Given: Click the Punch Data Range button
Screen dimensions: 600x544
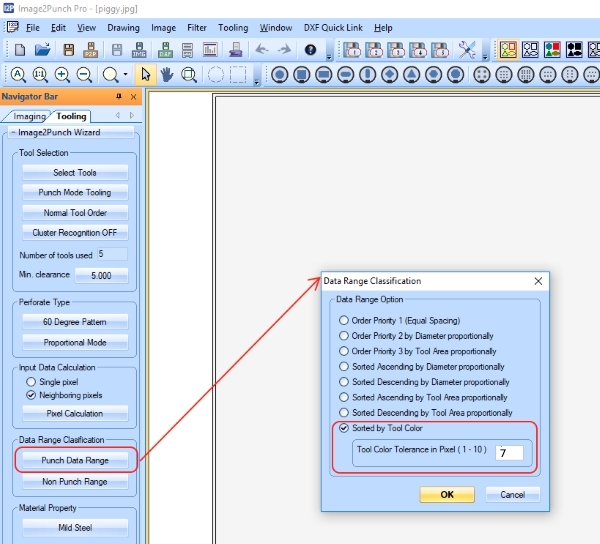Looking at the screenshot, I should tap(75, 460).
